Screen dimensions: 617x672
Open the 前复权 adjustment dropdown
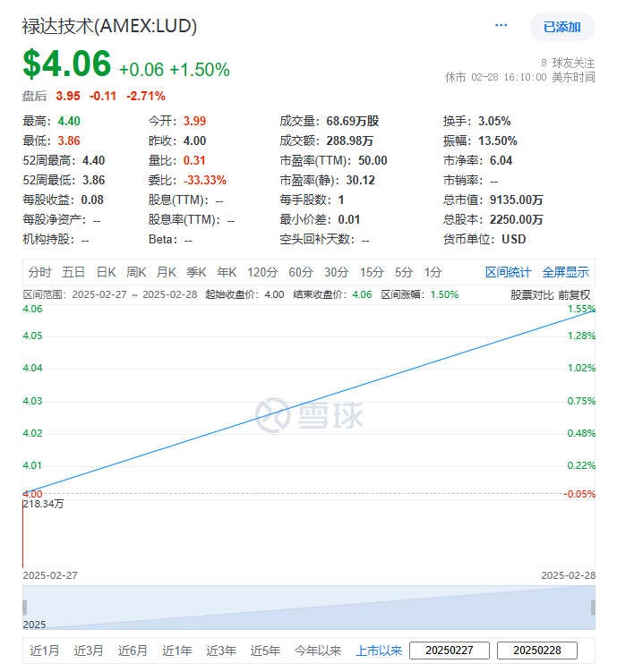pos(574,295)
